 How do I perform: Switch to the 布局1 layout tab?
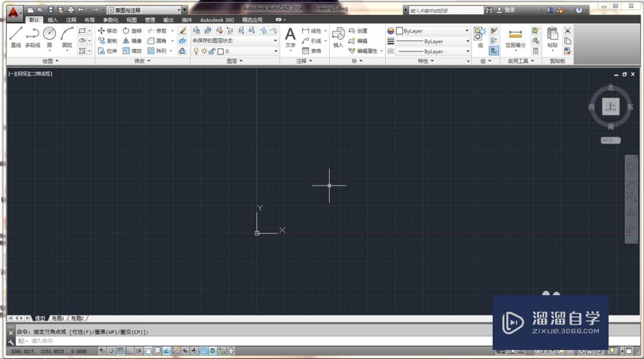tap(58, 318)
